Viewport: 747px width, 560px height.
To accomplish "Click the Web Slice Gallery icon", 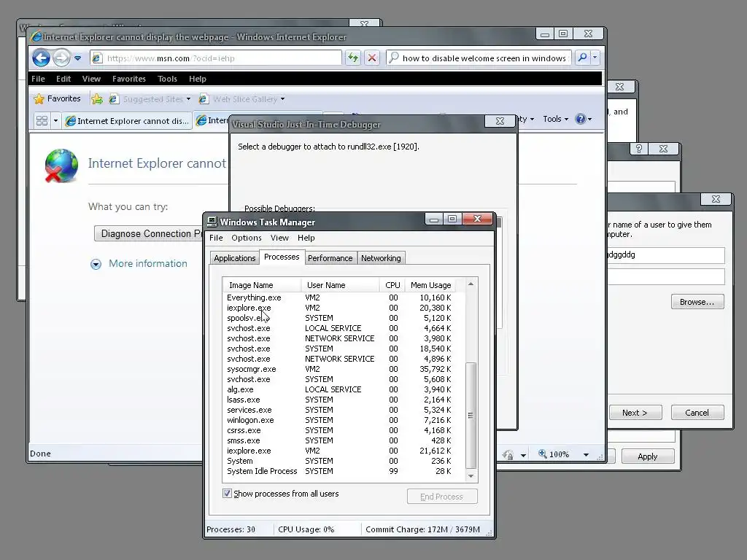I will pos(204,99).
